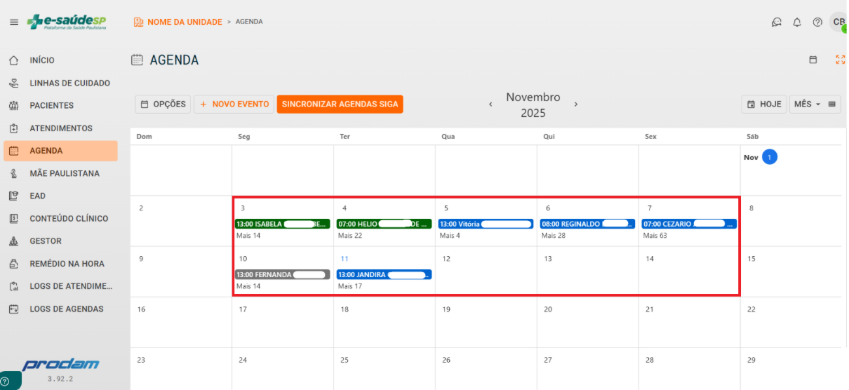This screenshot has width=849, height=390.
Task: Go to next month arrow
Action: point(576,105)
